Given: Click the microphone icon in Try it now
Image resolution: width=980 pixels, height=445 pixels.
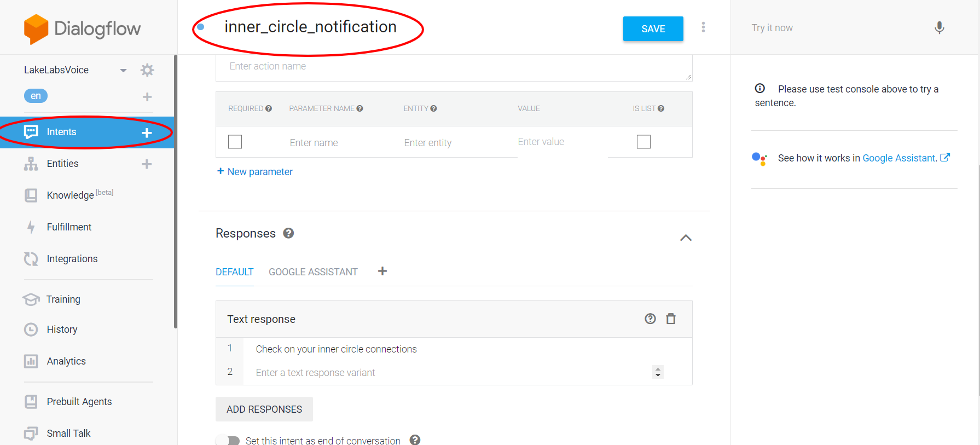Looking at the screenshot, I should (939, 27).
